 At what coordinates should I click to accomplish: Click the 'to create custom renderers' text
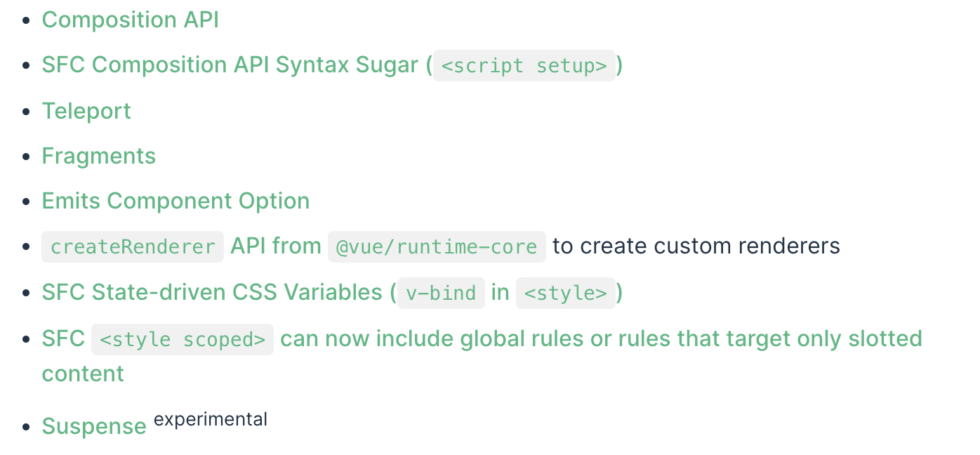(696, 246)
